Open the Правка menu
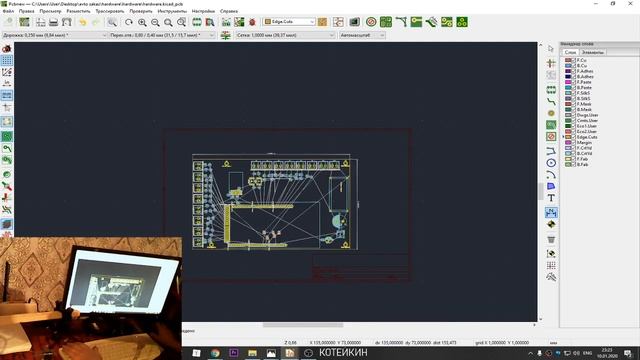 (26, 11)
